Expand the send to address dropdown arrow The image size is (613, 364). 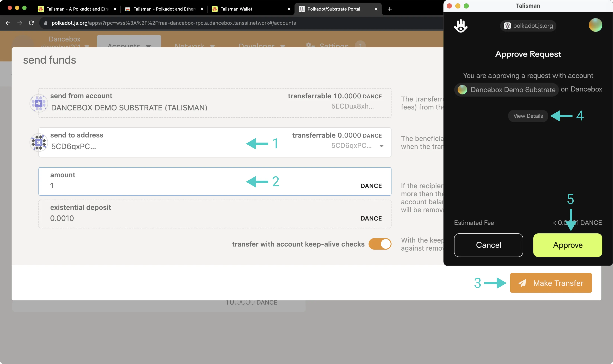pyautogui.click(x=381, y=146)
